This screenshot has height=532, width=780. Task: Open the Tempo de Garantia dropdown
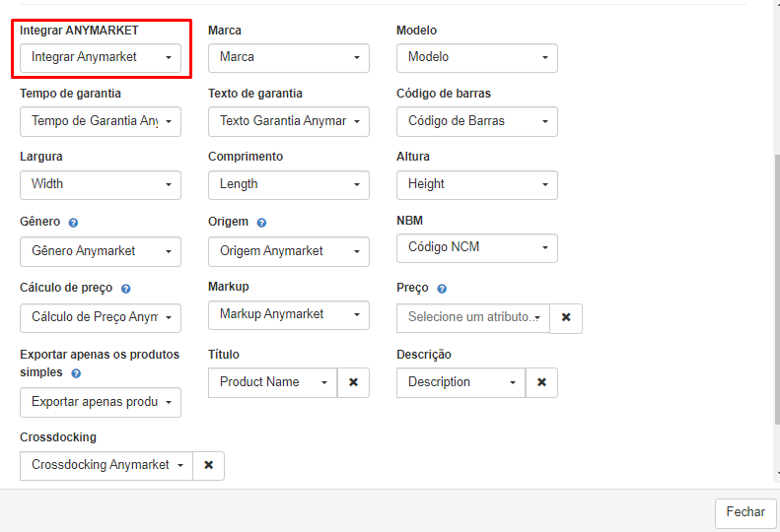point(101,121)
